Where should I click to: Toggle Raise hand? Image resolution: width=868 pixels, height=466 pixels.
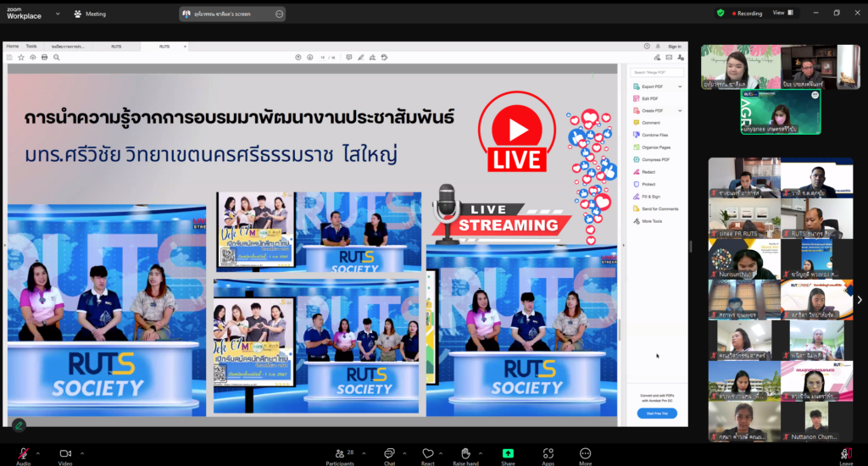pos(465,456)
